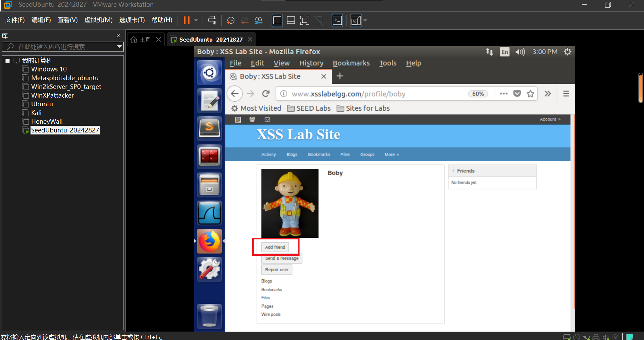The image size is (644, 340).
Task: Revert the VM to previous snapshot
Action: point(245,20)
